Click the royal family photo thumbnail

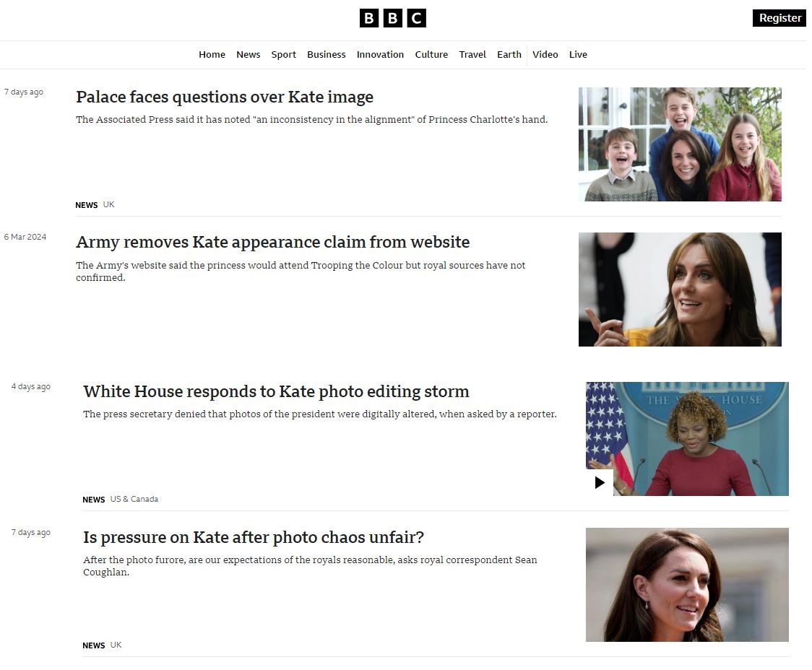[679, 144]
